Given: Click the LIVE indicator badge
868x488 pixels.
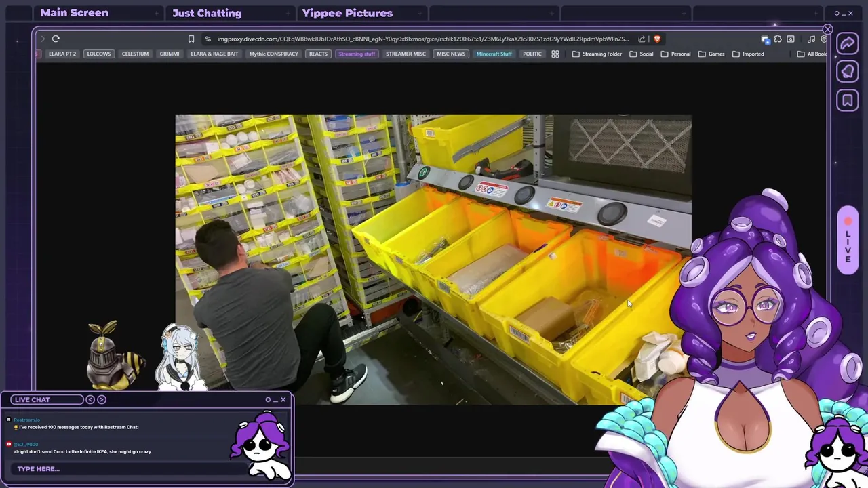Looking at the screenshot, I should point(848,241).
